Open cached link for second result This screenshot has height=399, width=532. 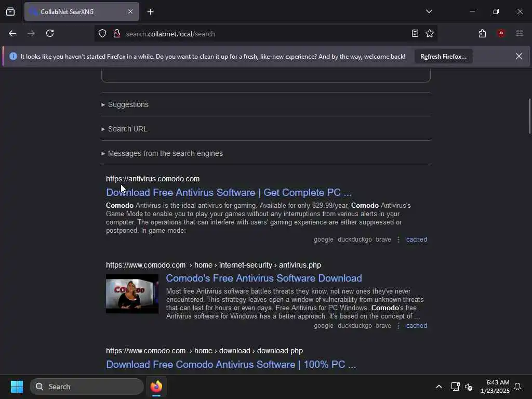coord(417,326)
